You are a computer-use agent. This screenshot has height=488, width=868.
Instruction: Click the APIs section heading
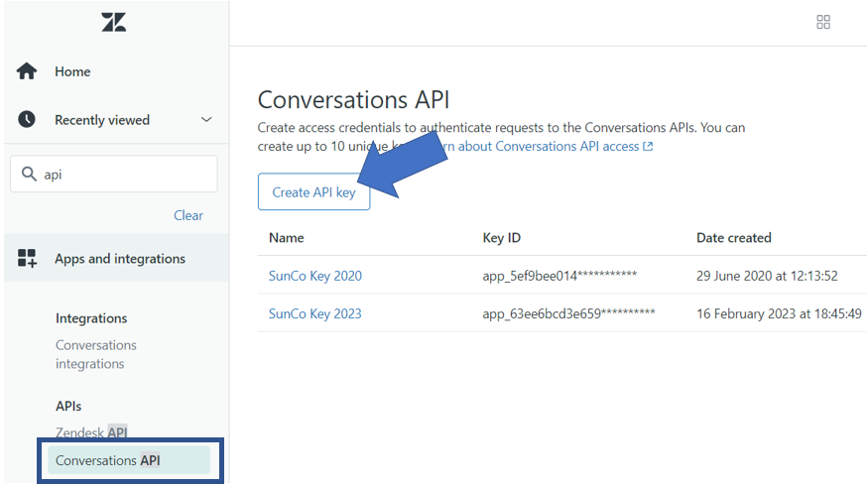pos(68,406)
